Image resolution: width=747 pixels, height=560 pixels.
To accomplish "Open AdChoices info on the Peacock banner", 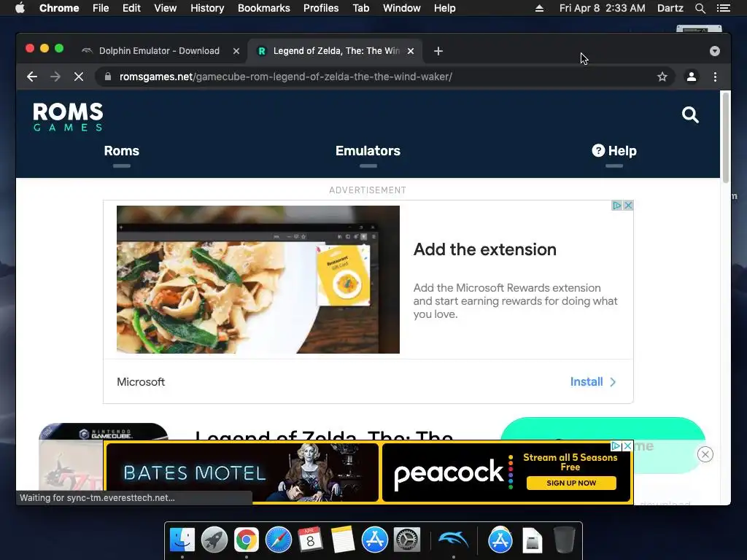I will click(616, 446).
